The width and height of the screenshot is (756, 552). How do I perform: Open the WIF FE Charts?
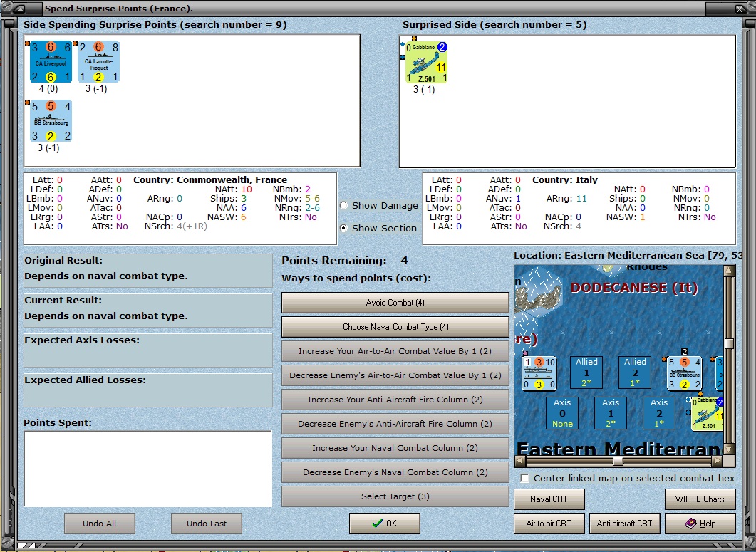coord(700,499)
